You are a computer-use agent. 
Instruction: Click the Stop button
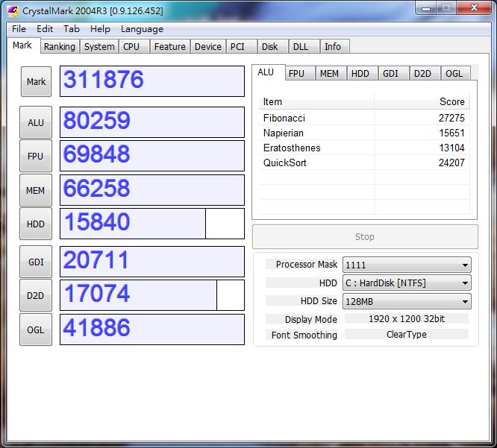365,237
